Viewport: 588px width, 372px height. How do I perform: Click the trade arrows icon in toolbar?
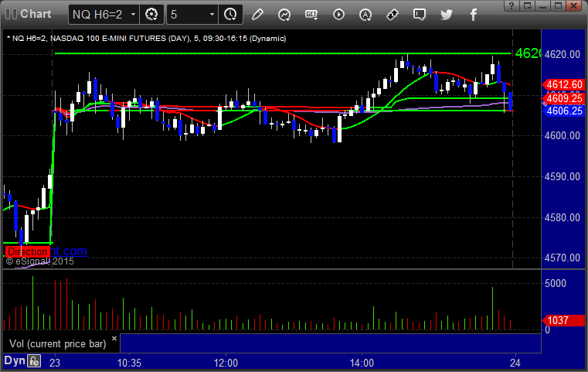393,15
